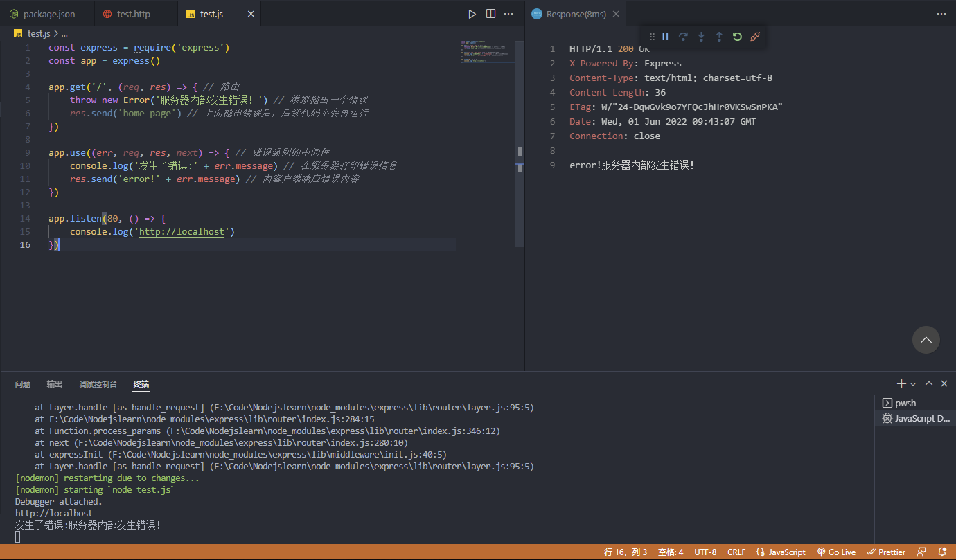Viewport: 956px width, 560px height.
Task: Click the debug Step Into icon
Action: tap(701, 37)
